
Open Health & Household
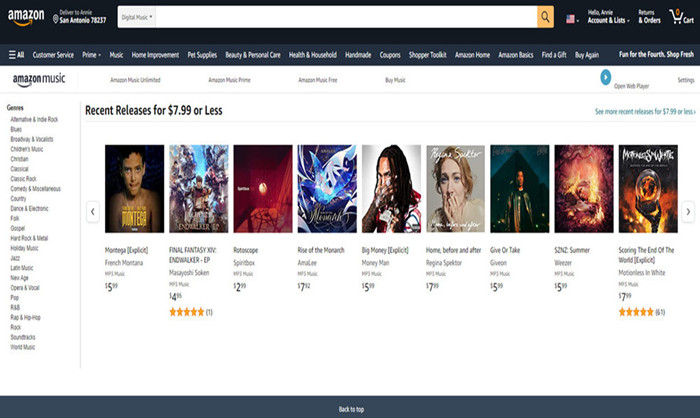pyautogui.click(x=312, y=55)
